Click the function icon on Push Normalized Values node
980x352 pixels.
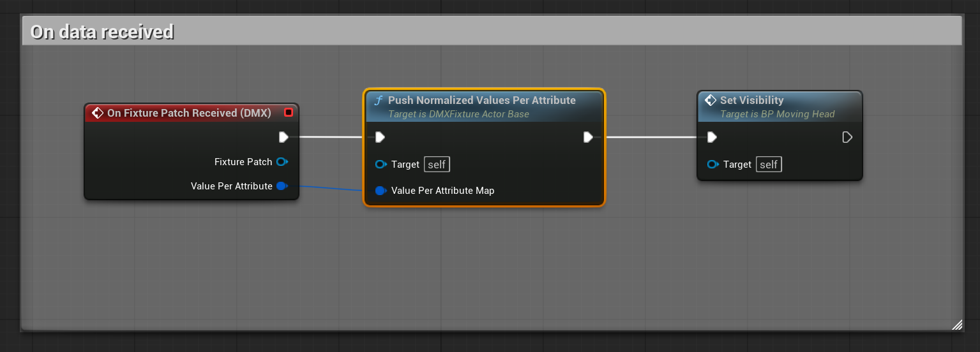click(378, 100)
